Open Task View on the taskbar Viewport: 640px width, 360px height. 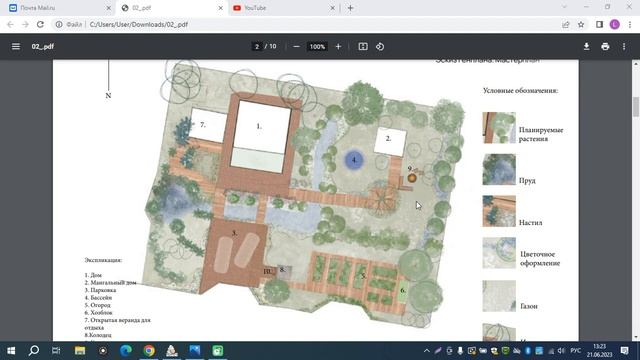(56, 351)
